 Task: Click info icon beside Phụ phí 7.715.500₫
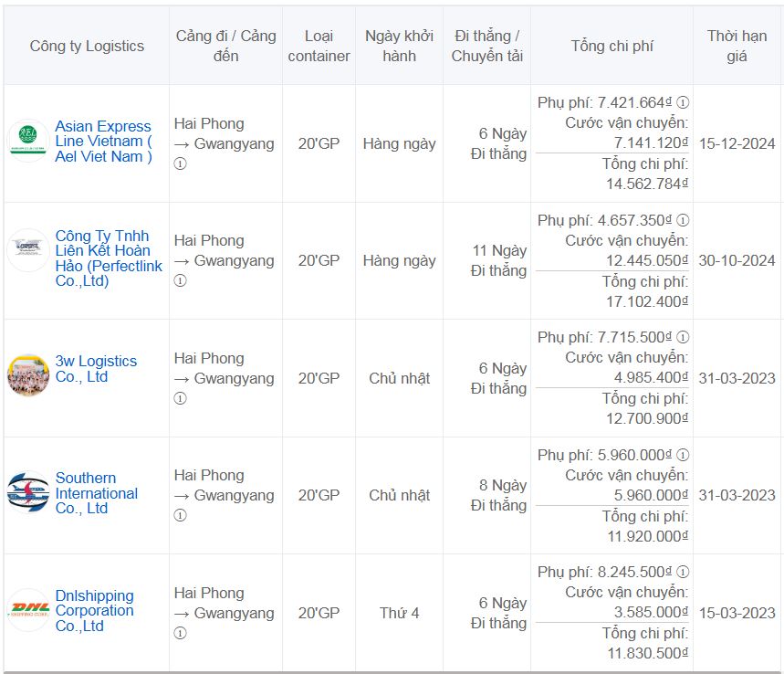coord(683,337)
